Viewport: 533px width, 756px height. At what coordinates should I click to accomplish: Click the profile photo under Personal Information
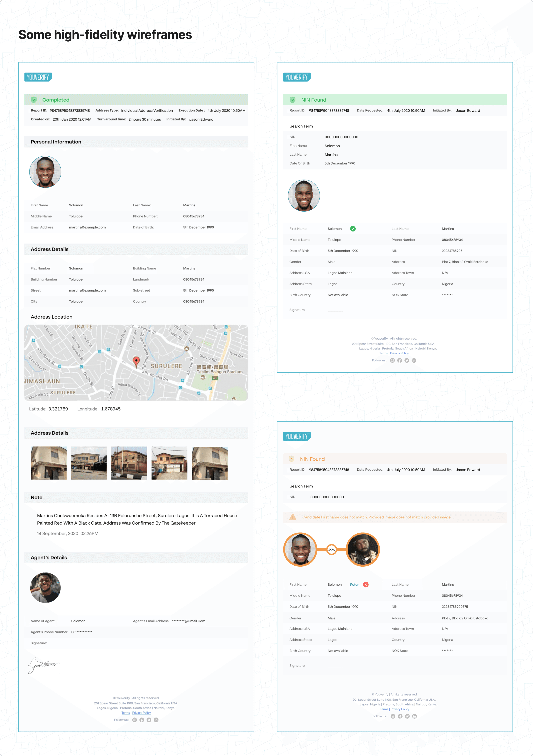click(45, 172)
